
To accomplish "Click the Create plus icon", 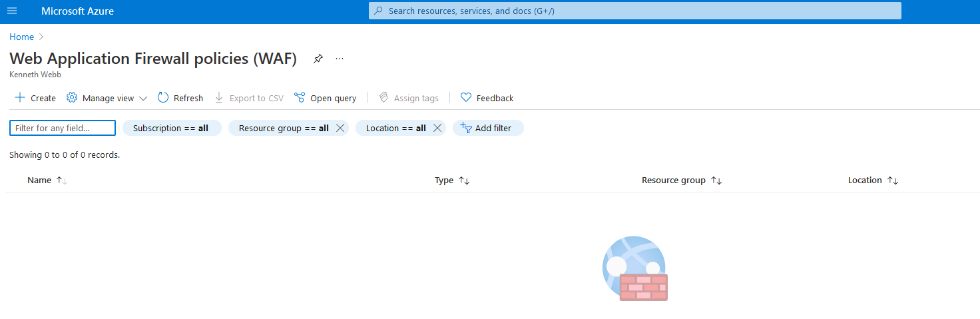I will pyautogui.click(x=20, y=98).
